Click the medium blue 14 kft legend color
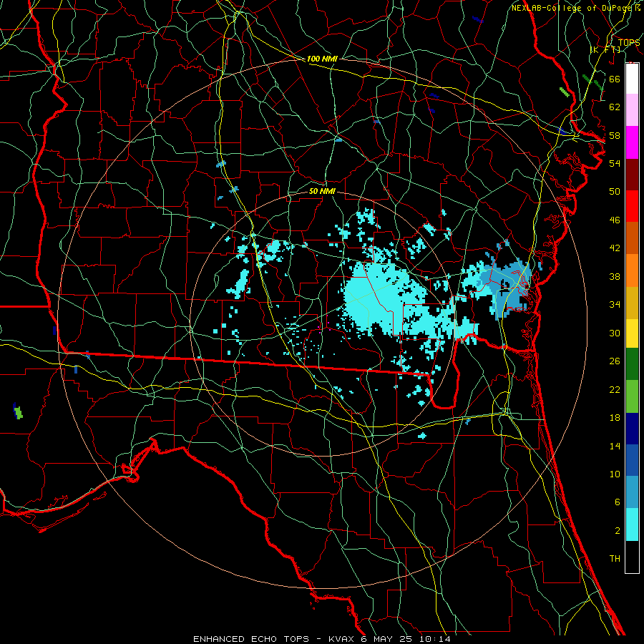Viewport: 644px width, 644px height. point(632,460)
